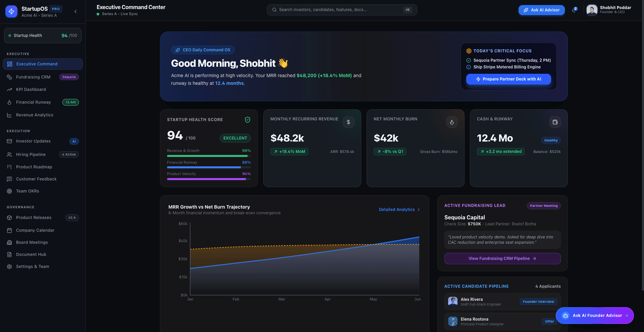Click the Customer Feedback message icon
644x332 pixels.
pyautogui.click(x=9, y=179)
